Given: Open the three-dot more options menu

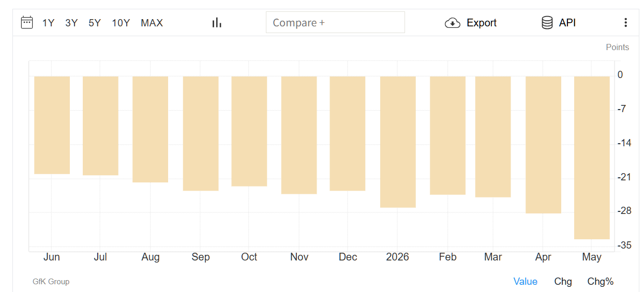Looking at the screenshot, I should click(625, 23).
